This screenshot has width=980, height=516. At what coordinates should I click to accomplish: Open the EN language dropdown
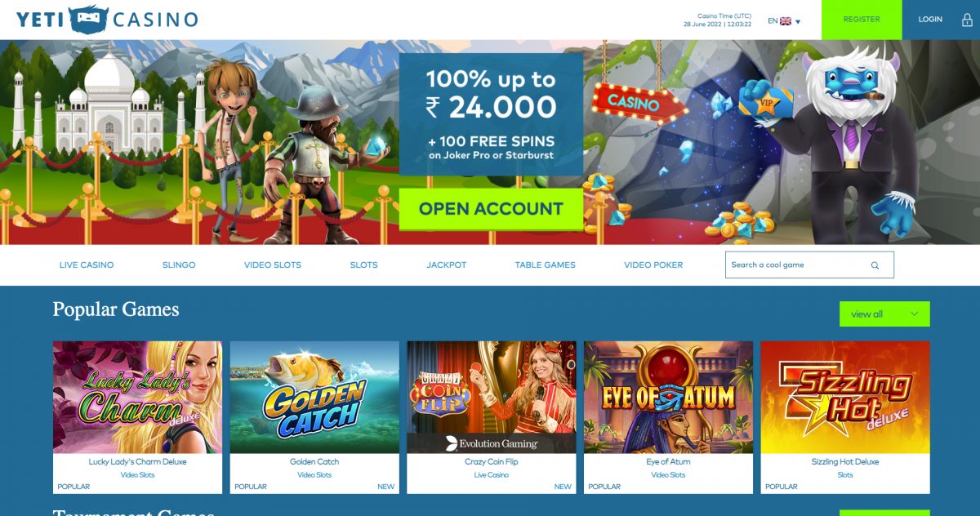(x=784, y=21)
